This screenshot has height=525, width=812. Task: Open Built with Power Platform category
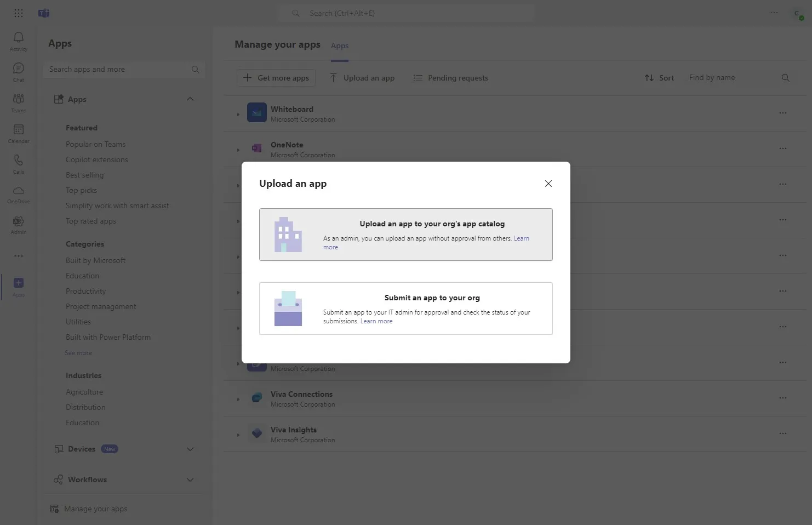(x=108, y=337)
